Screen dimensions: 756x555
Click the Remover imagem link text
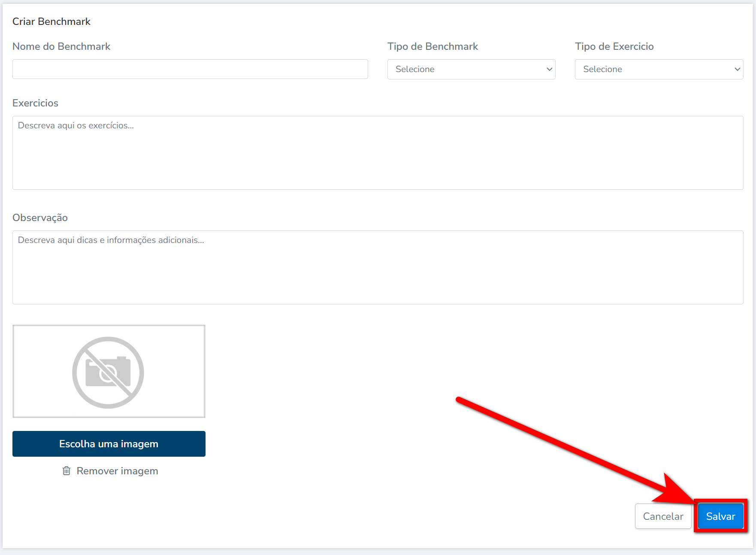coord(117,471)
